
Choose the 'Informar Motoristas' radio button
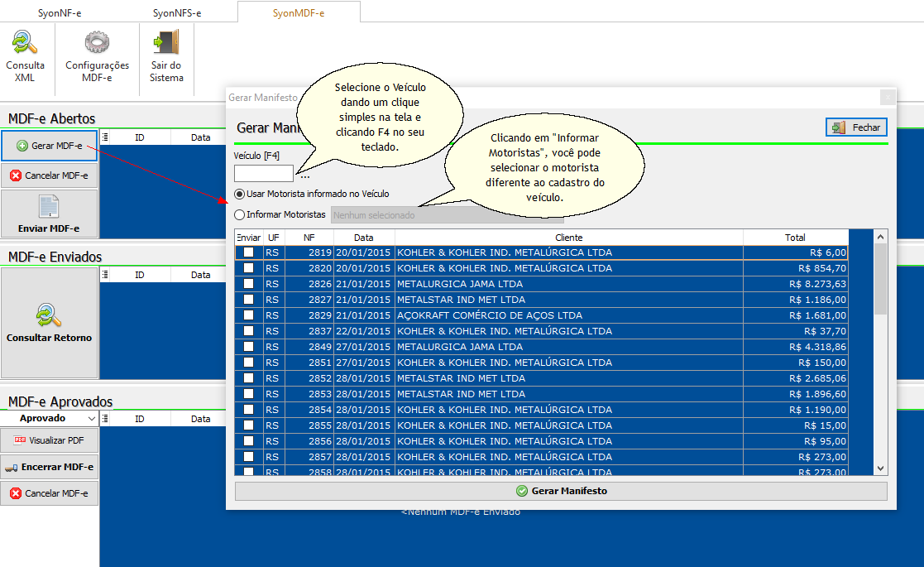click(240, 214)
